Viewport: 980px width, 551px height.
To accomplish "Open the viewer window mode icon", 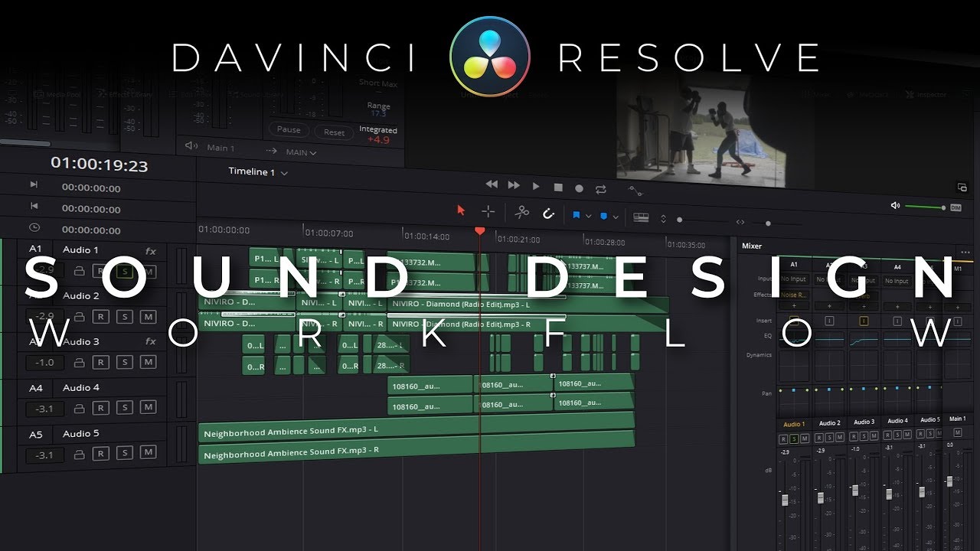I will click(962, 187).
